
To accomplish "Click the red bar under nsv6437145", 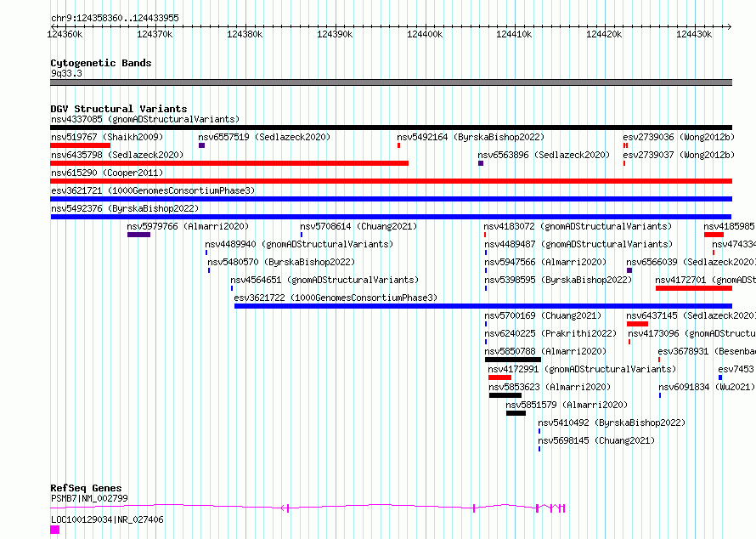I will tap(637, 324).
